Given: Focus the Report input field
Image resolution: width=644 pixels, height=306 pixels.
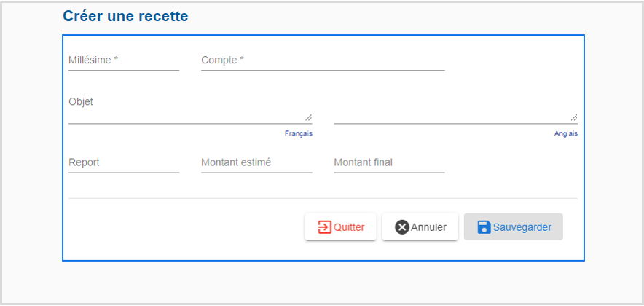Looking at the screenshot, I should [x=124, y=162].
